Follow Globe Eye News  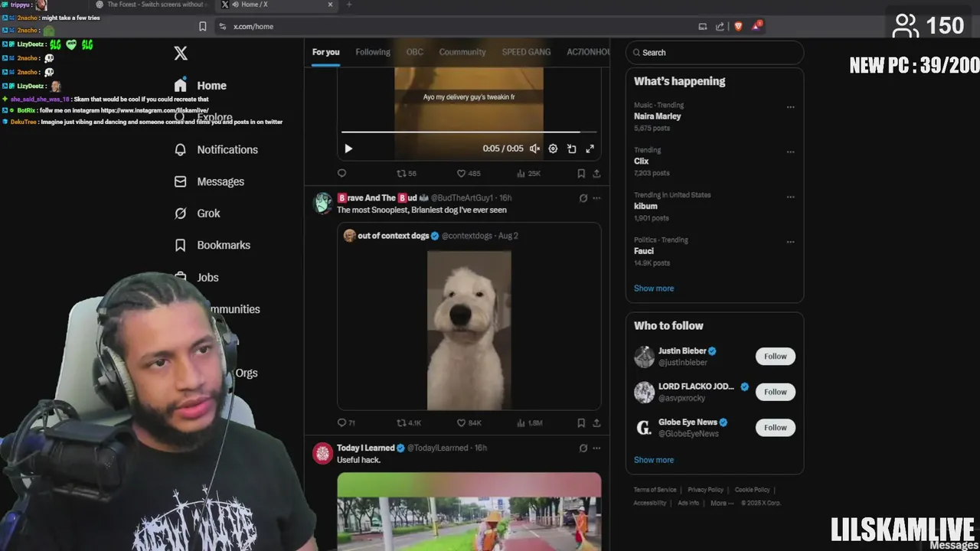(x=775, y=427)
